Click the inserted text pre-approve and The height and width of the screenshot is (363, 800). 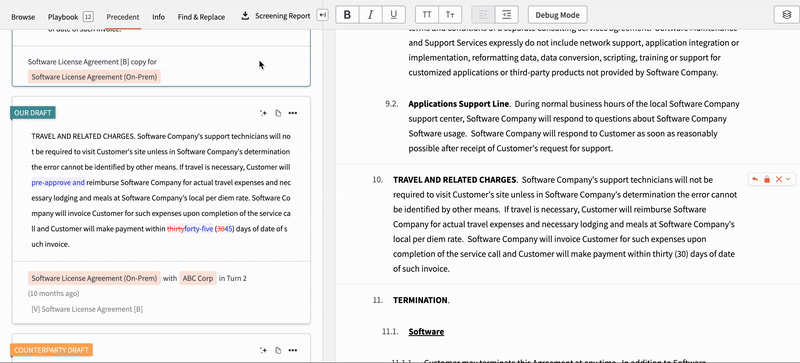point(58,182)
